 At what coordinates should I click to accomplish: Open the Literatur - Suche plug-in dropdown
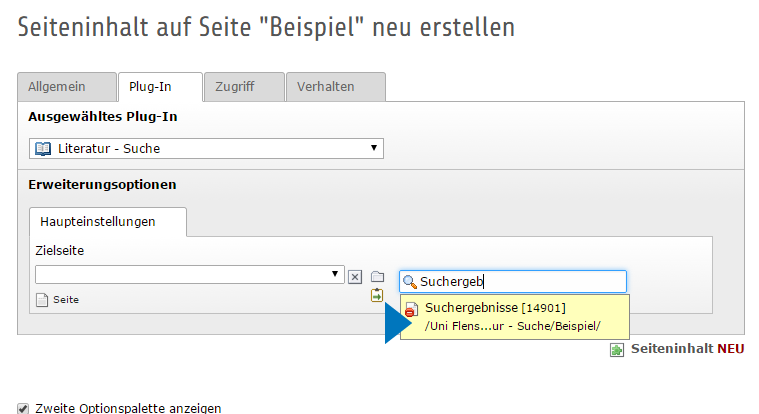click(x=206, y=149)
